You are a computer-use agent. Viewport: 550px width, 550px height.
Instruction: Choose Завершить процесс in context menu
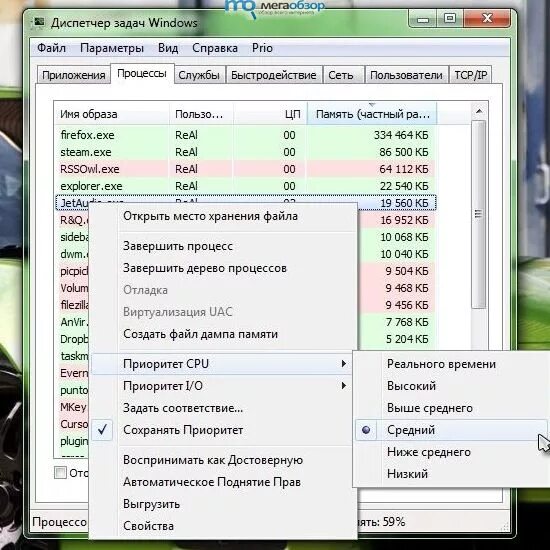coord(224,246)
